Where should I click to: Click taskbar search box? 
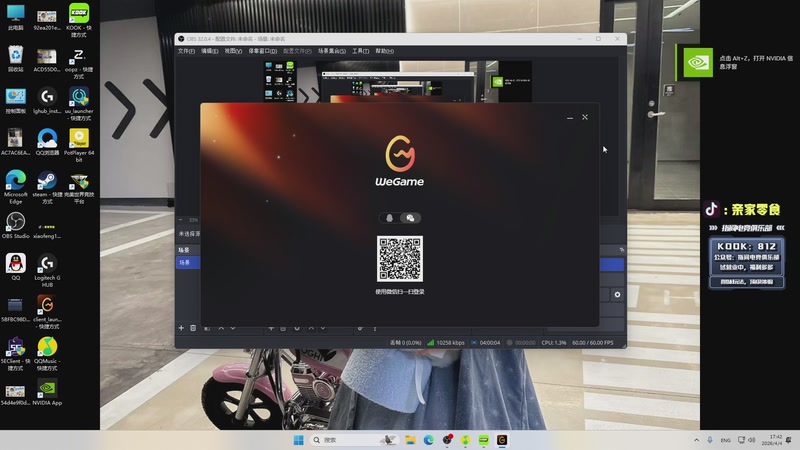355,440
